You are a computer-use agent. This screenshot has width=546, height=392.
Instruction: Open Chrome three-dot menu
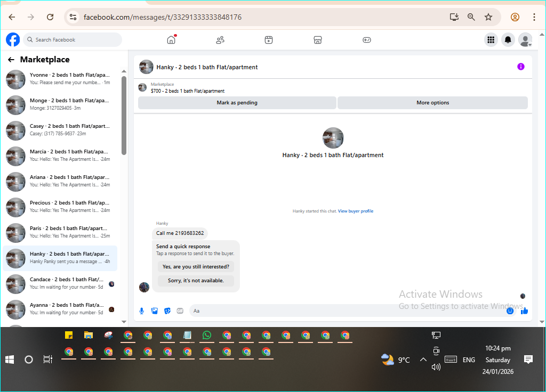(534, 17)
